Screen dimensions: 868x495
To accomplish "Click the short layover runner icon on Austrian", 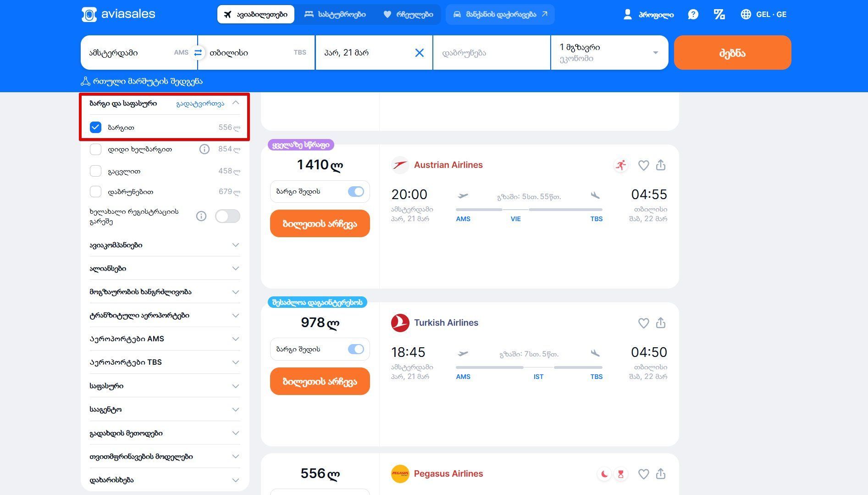I will coord(621,165).
